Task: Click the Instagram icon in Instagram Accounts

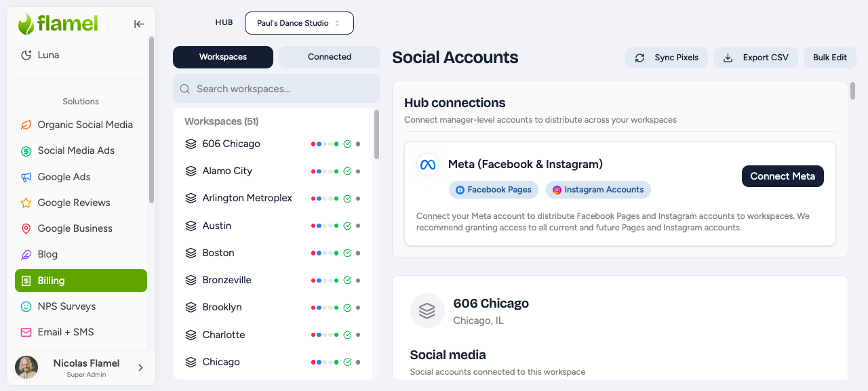Action: [x=557, y=190]
